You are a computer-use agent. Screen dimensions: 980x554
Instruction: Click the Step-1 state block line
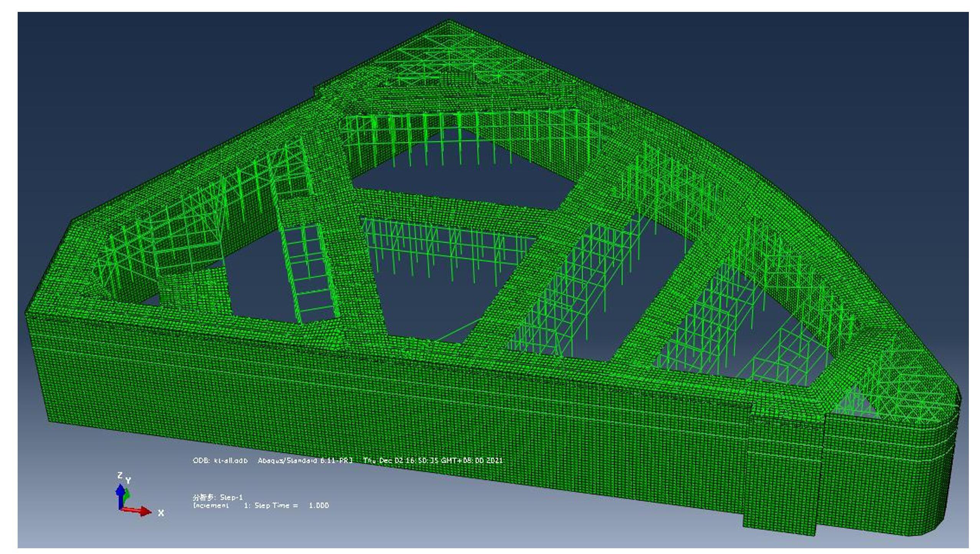(218, 497)
